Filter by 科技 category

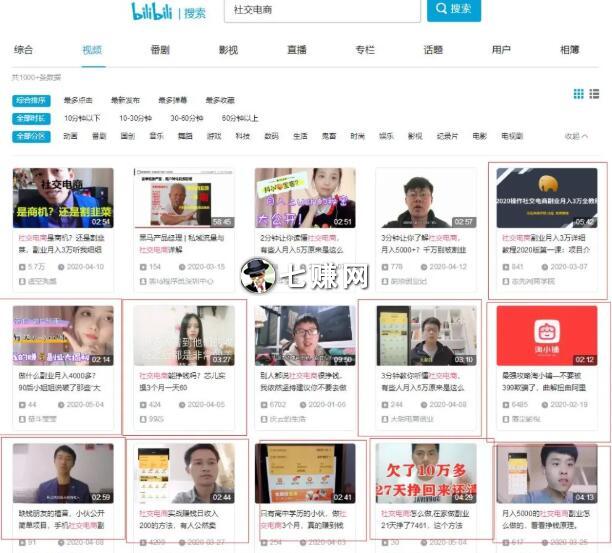(x=243, y=136)
